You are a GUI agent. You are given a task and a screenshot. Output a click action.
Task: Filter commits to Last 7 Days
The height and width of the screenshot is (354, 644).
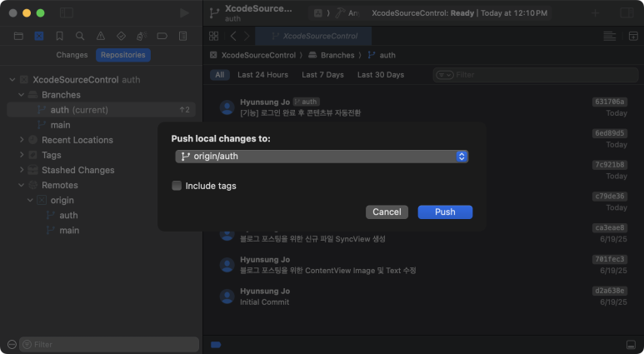click(x=322, y=75)
